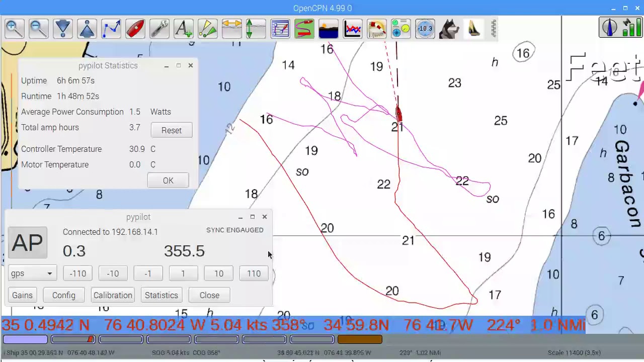Toggle the AP autopilot engage button
Image resolution: width=644 pixels, height=362 pixels.
pos(28,243)
